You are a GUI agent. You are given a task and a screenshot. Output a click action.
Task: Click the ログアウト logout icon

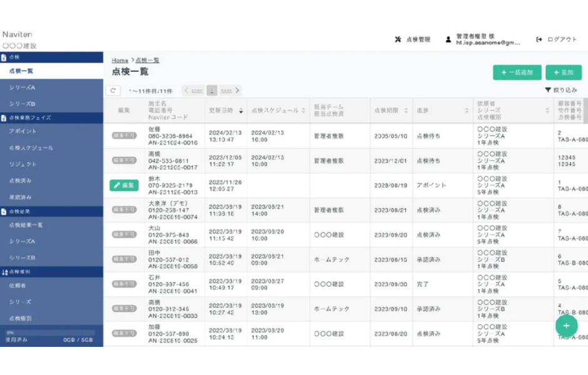tap(539, 39)
